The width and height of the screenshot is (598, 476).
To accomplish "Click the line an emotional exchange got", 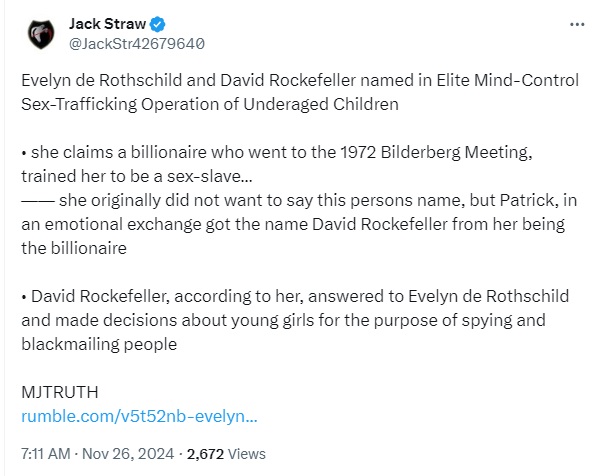I will (293, 224).
